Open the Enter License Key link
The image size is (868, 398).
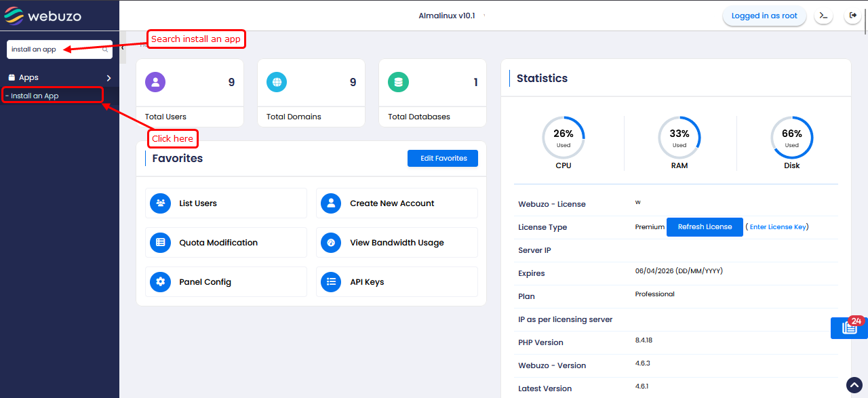point(778,227)
